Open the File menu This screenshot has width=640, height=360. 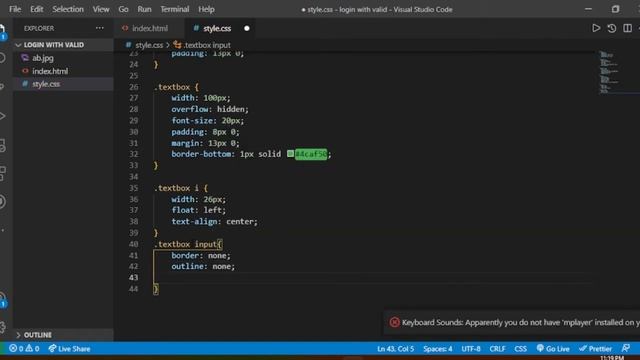pyautogui.click(x=15, y=9)
